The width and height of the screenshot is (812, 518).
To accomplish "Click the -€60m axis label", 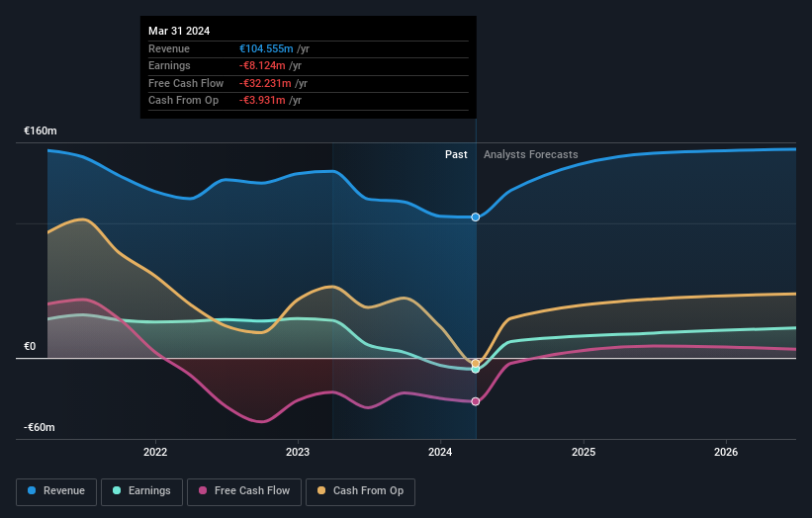I will [40, 427].
